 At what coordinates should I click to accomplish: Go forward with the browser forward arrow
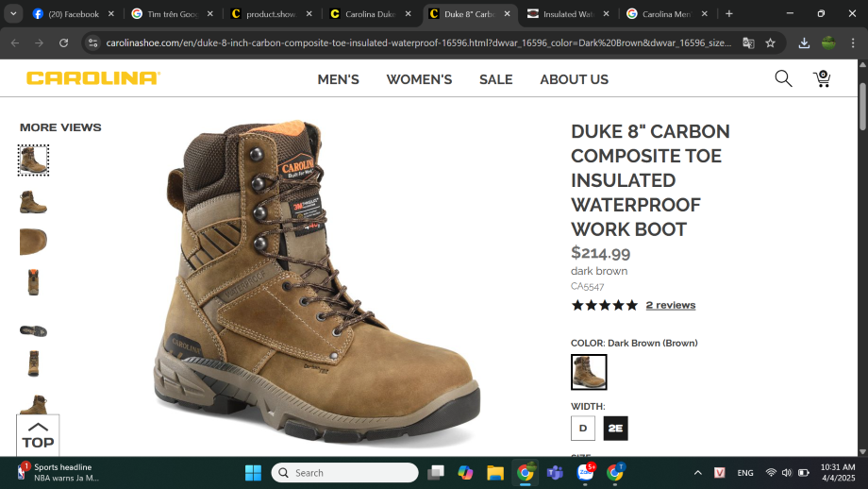click(x=39, y=42)
